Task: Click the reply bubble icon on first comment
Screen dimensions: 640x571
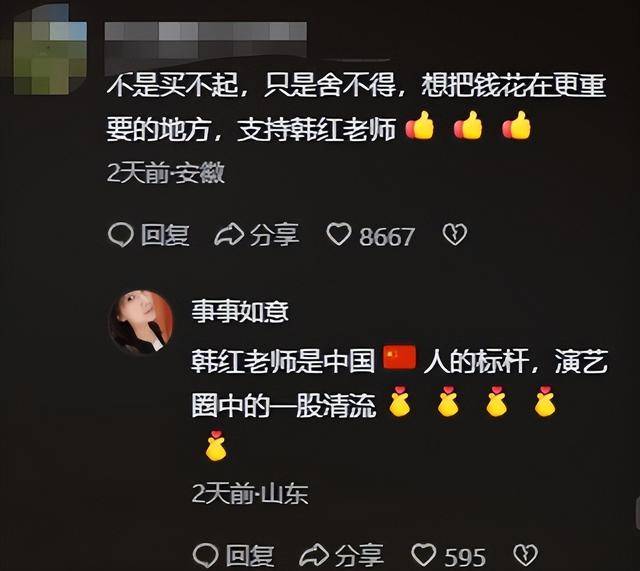Action: pyautogui.click(x=121, y=235)
